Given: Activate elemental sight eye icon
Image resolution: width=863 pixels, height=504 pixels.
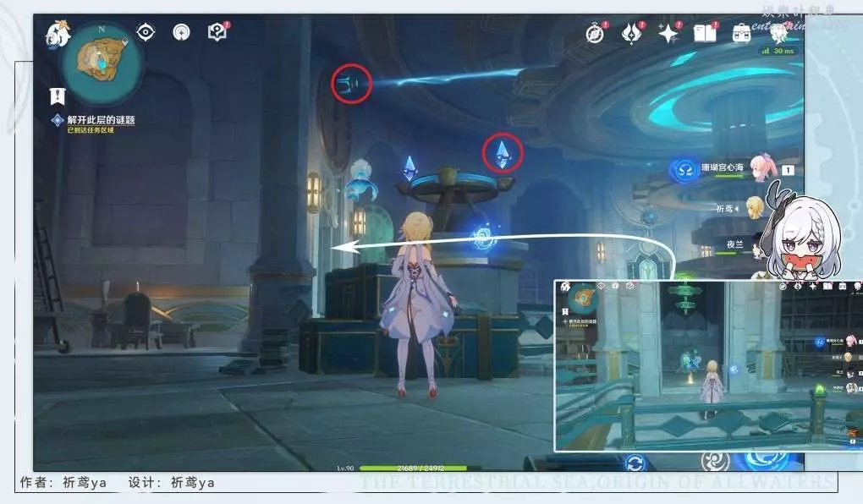Looking at the screenshot, I should pos(146,32).
